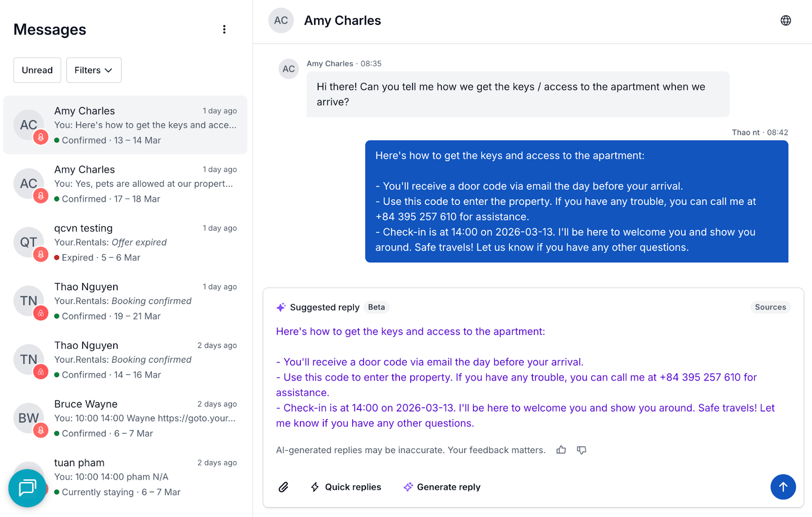
Task: Toggle the Unread messages filter
Action: (37, 70)
